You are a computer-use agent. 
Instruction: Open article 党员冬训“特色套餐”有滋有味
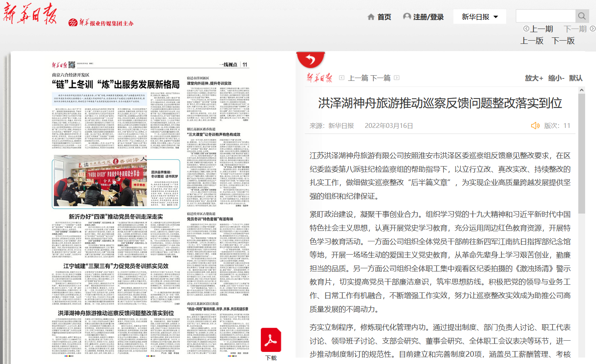tap(210, 219)
